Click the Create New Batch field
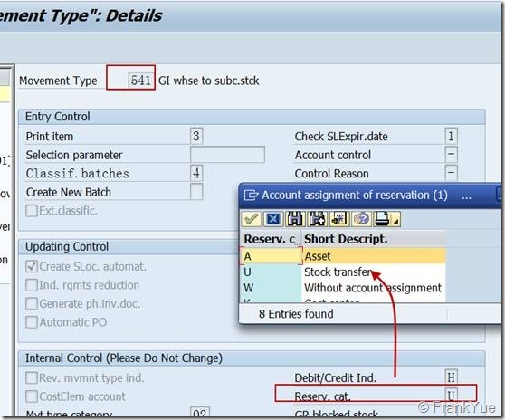This screenshot has height=420, width=505. coord(196,192)
